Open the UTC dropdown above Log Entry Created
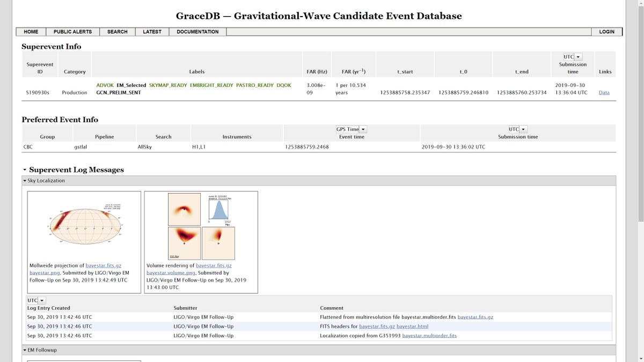The height and width of the screenshot is (362, 644). (x=36, y=300)
